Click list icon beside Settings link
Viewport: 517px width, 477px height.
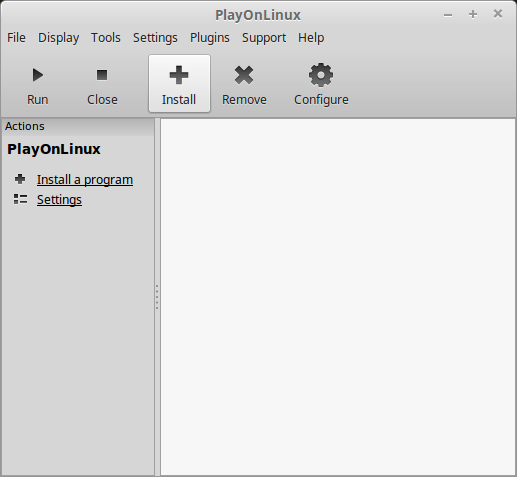[x=20, y=199]
